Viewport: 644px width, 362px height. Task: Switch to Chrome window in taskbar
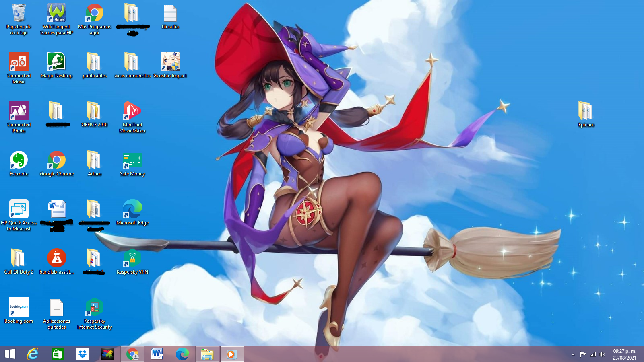tap(132, 354)
